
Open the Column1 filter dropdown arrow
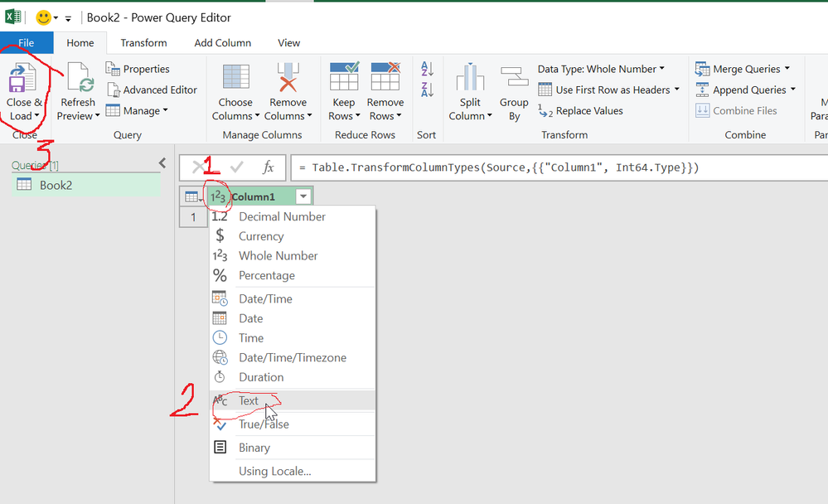(x=303, y=197)
